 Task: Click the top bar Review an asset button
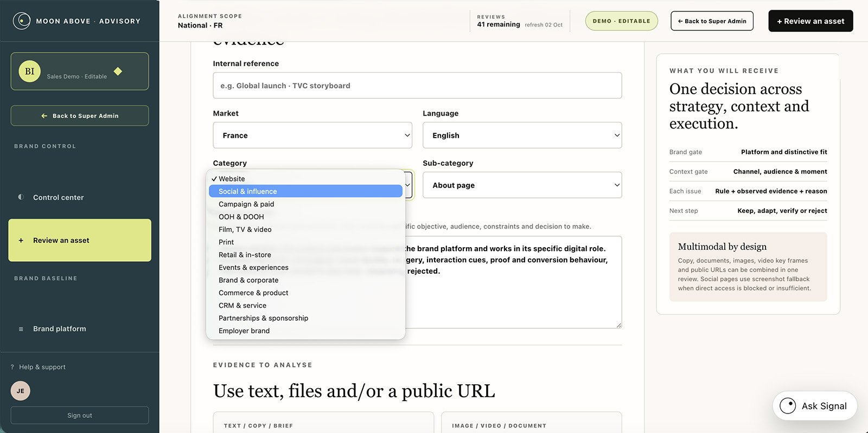tap(810, 21)
